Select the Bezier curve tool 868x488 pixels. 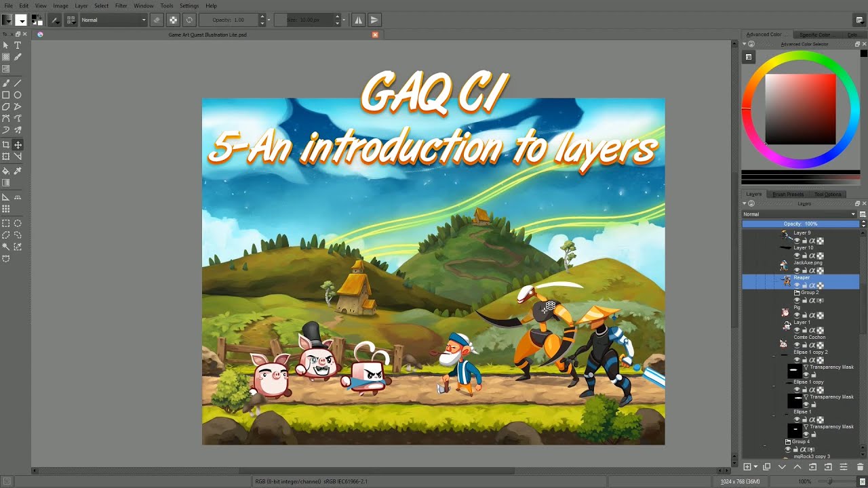point(6,118)
